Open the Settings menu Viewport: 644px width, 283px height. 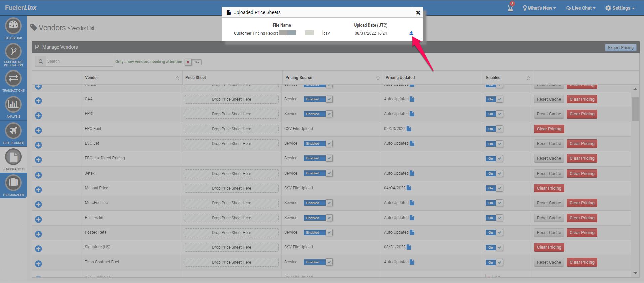pos(620,8)
